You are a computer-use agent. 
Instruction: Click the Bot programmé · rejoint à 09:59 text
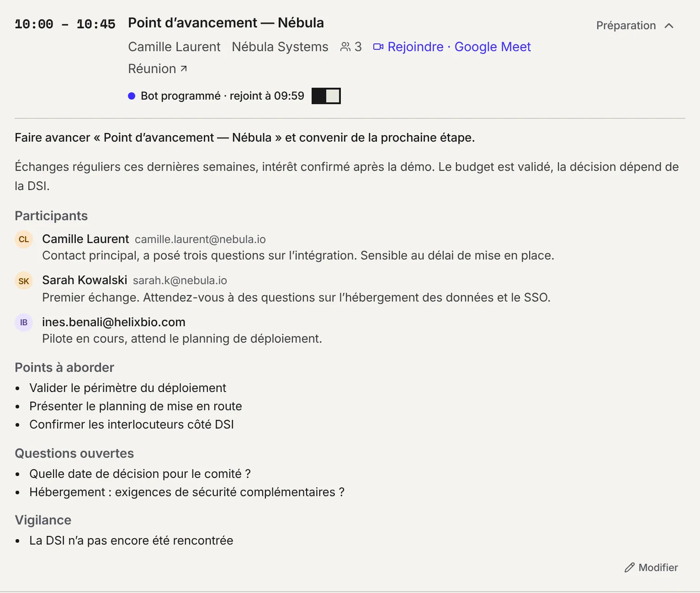coord(223,96)
